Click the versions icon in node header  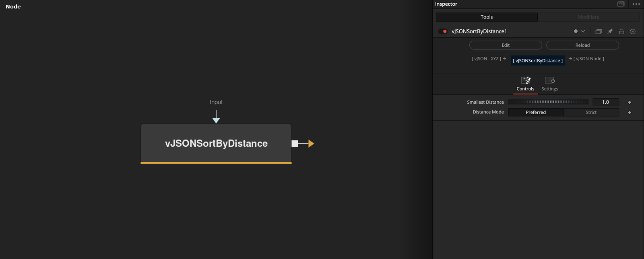pyautogui.click(x=599, y=31)
